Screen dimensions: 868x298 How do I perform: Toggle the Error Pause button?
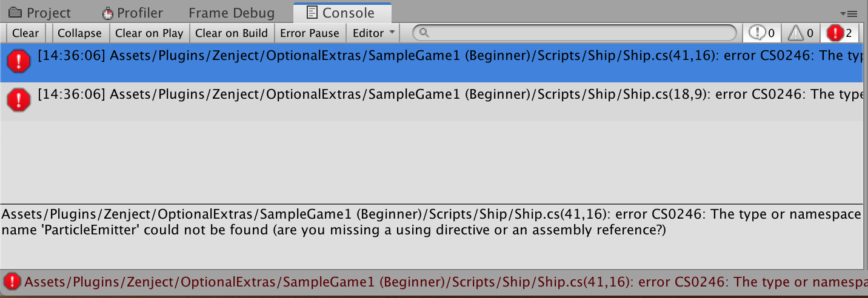(310, 33)
